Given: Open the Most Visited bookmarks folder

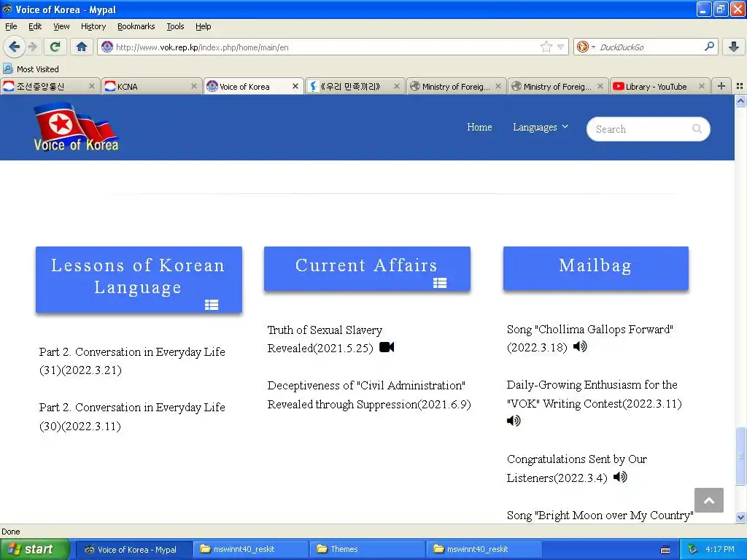Looking at the screenshot, I should [x=31, y=69].
